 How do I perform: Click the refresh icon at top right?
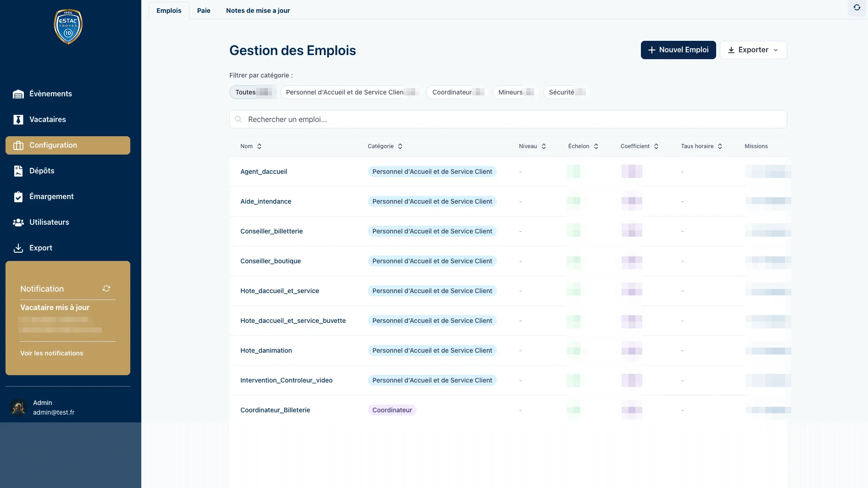tap(857, 8)
